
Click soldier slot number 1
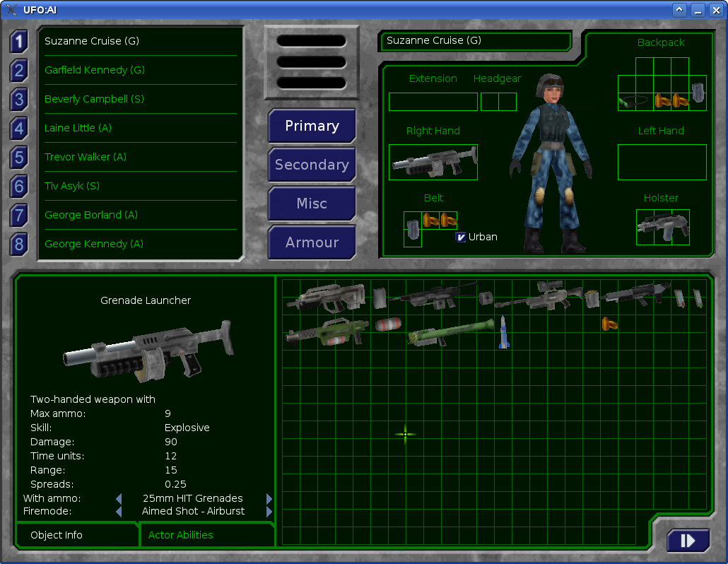point(18,42)
